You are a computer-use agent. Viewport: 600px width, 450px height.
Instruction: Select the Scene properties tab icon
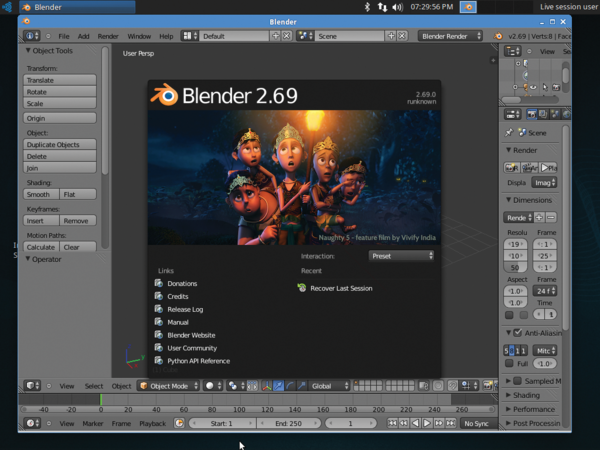pos(554,114)
